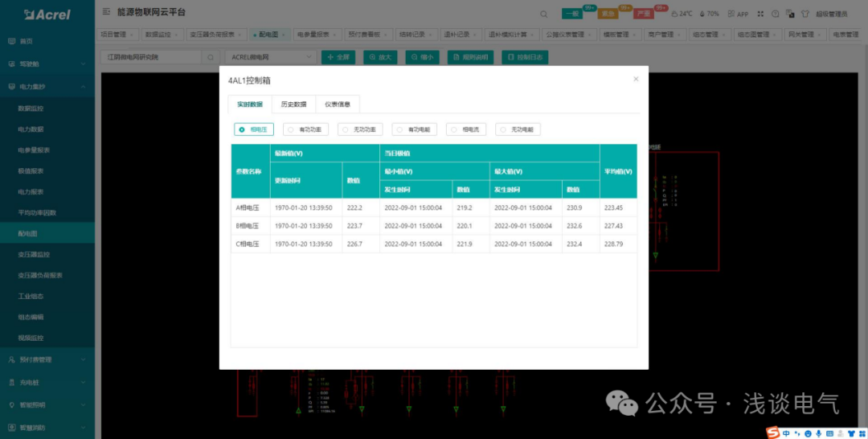Open the 数据监控 page tab
The width and height of the screenshot is (868, 439).
pos(162,35)
